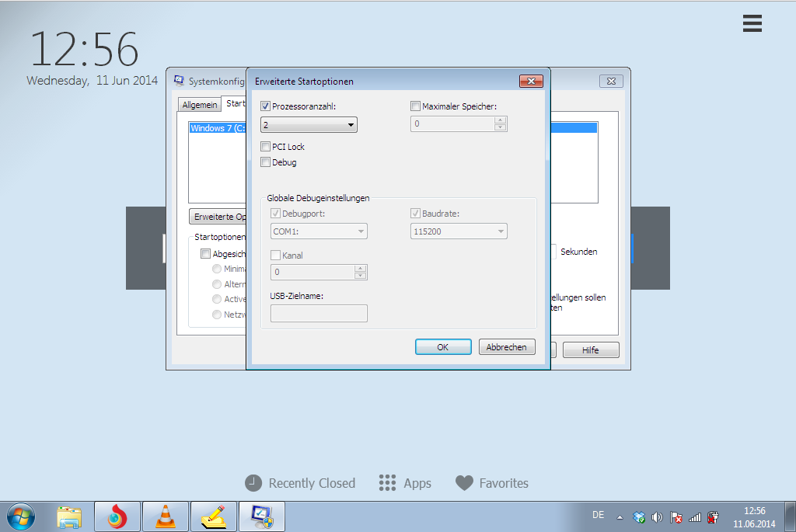Image resolution: width=796 pixels, height=532 pixels.
Task: Click the system configuration taskbar icon
Action: [x=261, y=516]
